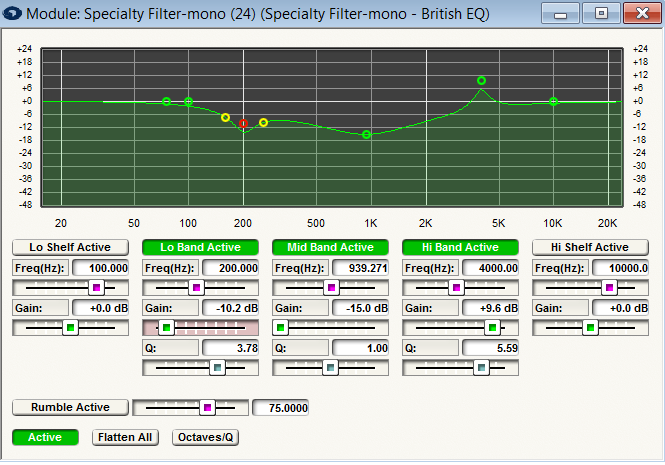The width and height of the screenshot is (665, 465).
Task: Select the green Lo Shelf node at 100 Hz
Action: pyautogui.click(x=189, y=101)
